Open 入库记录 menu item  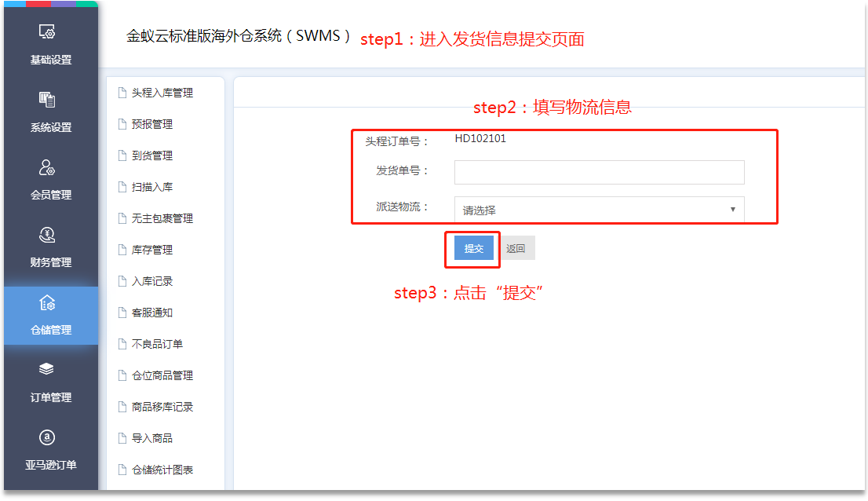coord(152,281)
